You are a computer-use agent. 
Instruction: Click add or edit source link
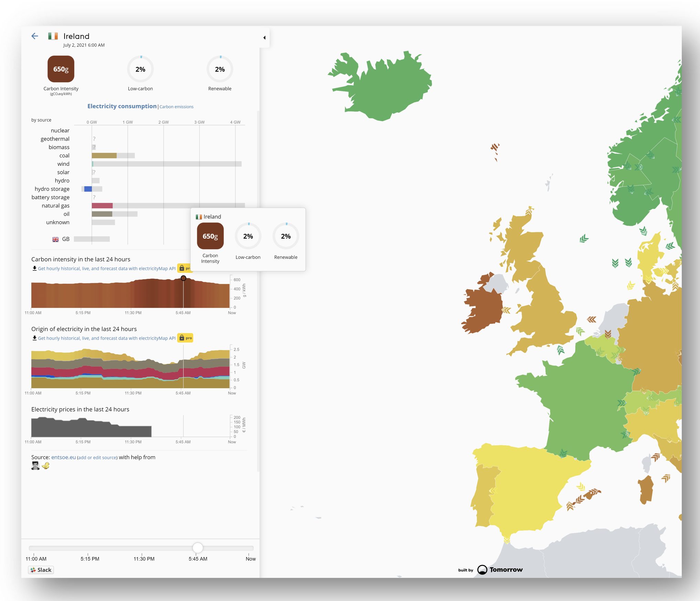click(x=97, y=458)
